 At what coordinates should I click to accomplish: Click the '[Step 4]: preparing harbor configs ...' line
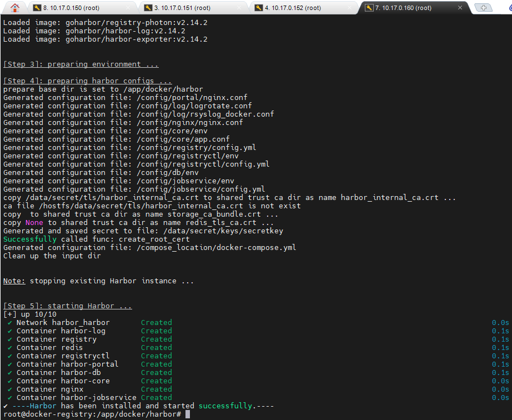click(x=88, y=81)
